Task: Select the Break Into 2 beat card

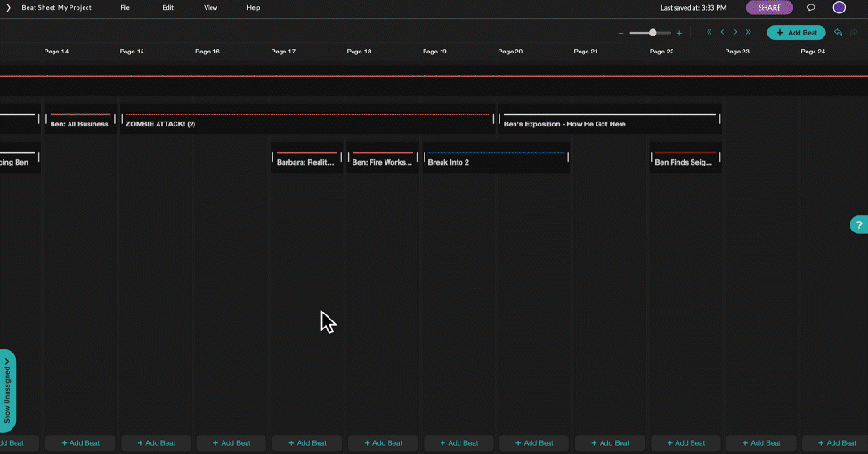Action: click(496, 158)
